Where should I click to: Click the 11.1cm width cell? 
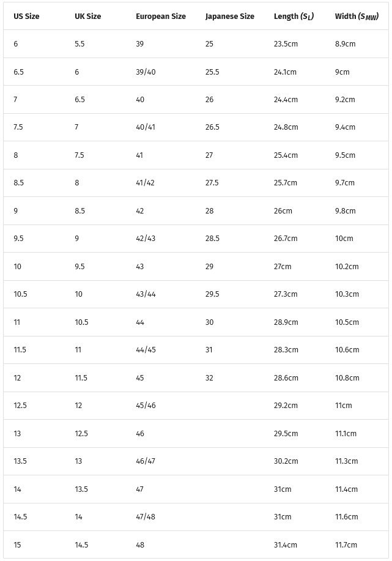[x=346, y=434]
